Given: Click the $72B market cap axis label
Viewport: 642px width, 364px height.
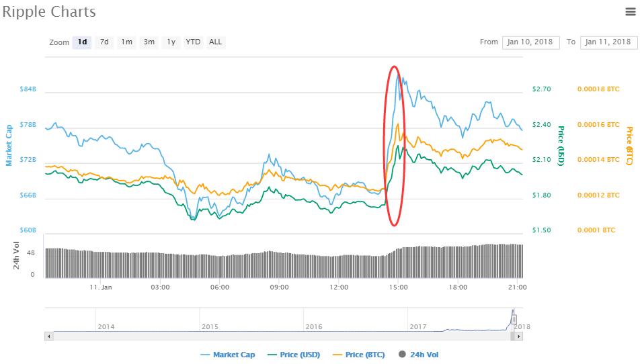Looking at the screenshot, I should point(28,160).
